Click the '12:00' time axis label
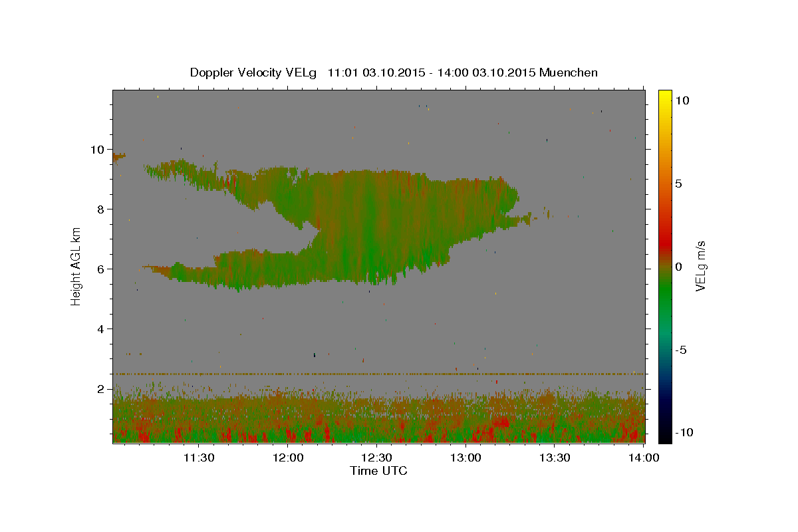 [x=288, y=458]
